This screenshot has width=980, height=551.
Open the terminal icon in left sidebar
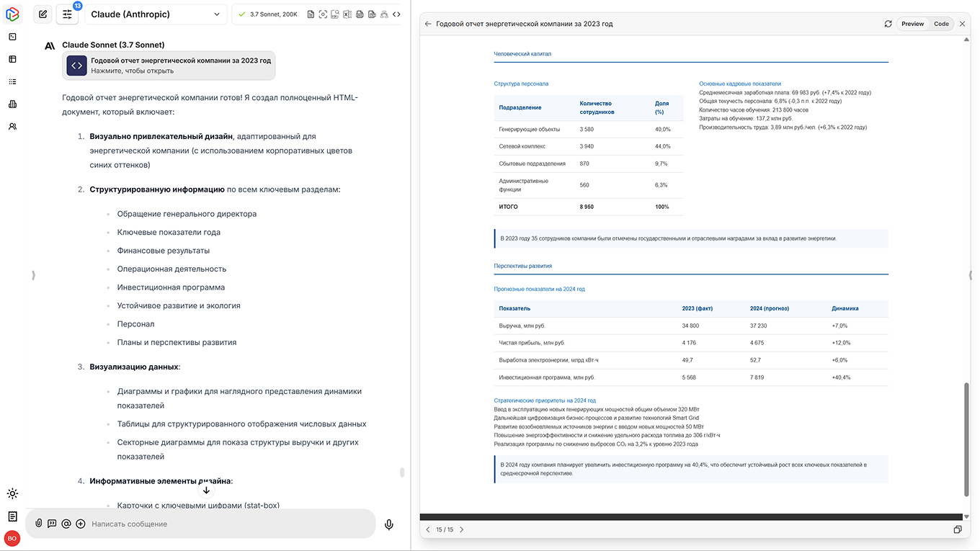(12, 37)
